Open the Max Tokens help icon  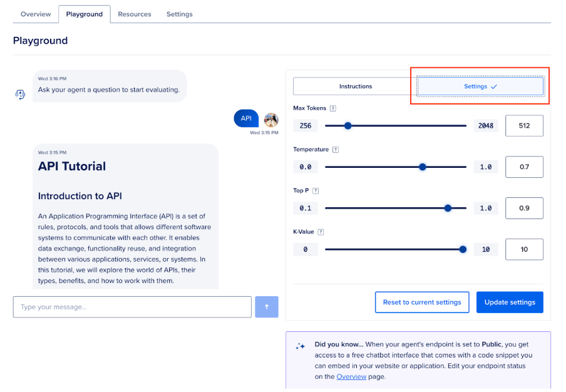[x=333, y=108]
